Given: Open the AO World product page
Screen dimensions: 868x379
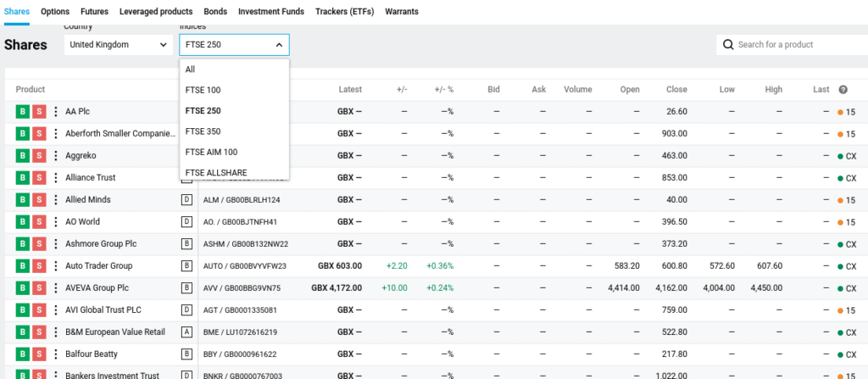Looking at the screenshot, I should 82,221.
